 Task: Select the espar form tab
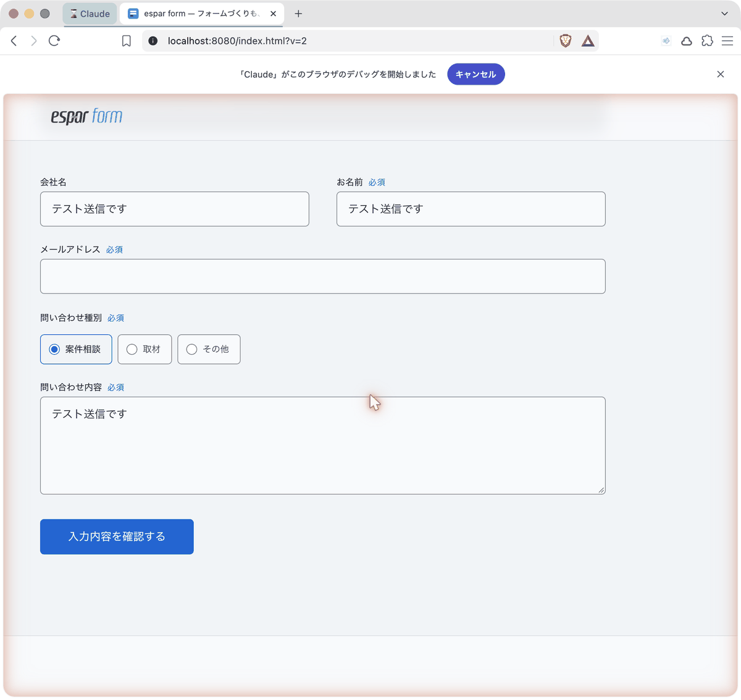202,14
